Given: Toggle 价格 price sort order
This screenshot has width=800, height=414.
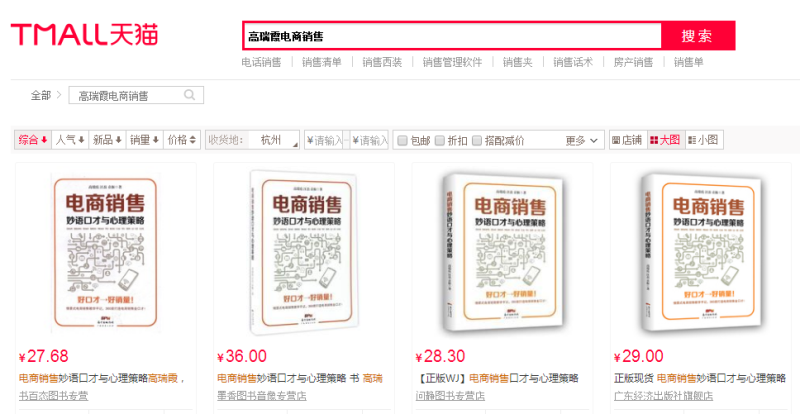Looking at the screenshot, I should 182,140.
